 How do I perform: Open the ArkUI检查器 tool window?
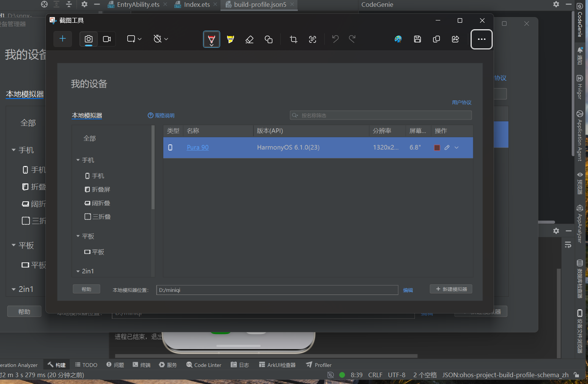click(x=277, y=365)
